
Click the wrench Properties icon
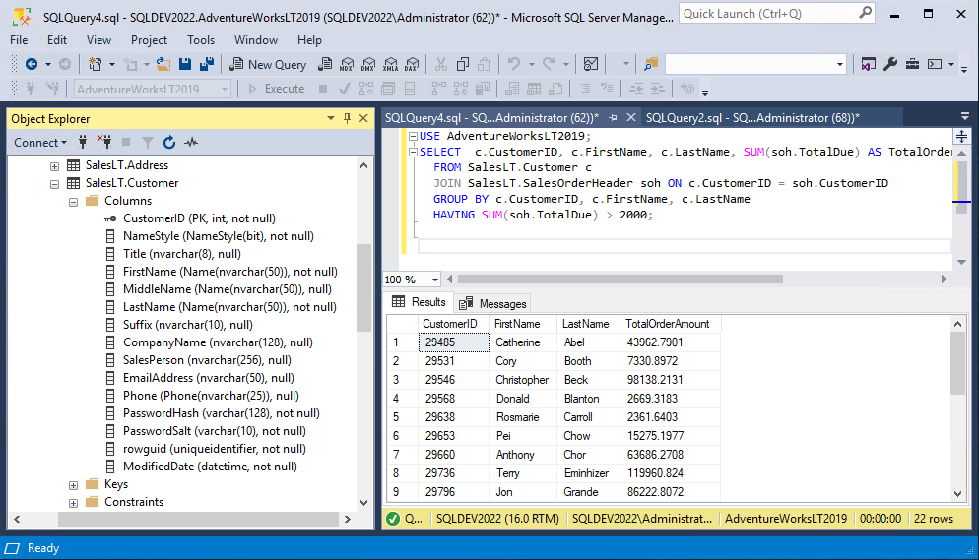coord(890,64)
